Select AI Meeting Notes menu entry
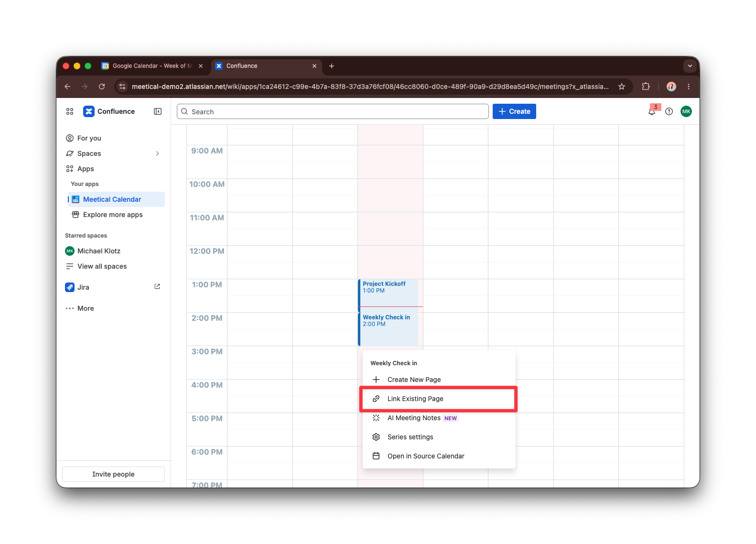The width and height of the screenshot is (756, 544). 439,418
